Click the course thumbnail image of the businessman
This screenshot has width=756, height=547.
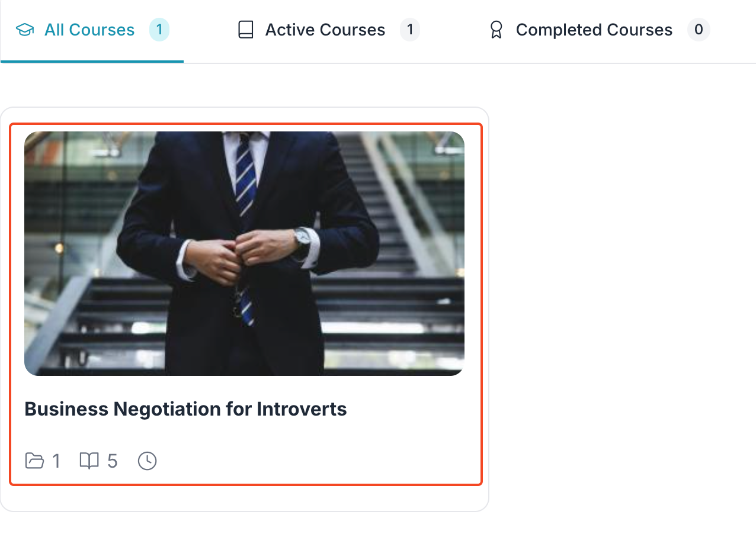tap(245, 253)
